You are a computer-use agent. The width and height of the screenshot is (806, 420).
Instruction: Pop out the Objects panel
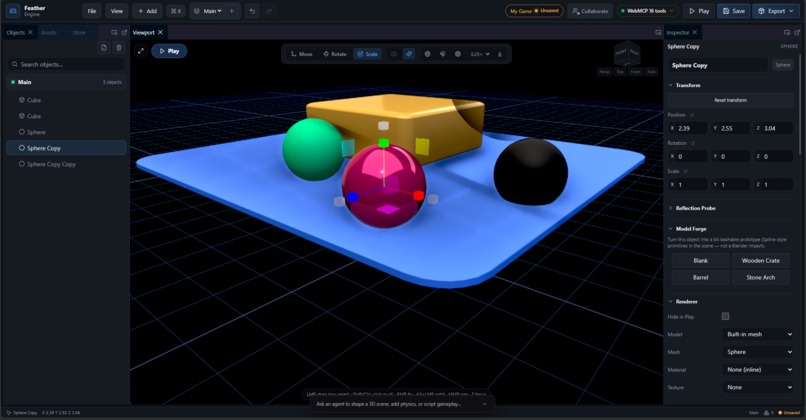coord(124,32)
